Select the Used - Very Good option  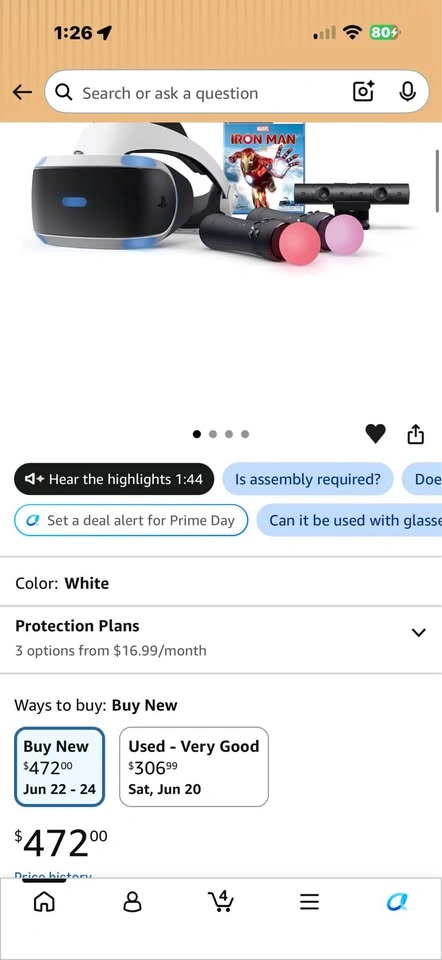pyautogui.click(x=193, y=767)
